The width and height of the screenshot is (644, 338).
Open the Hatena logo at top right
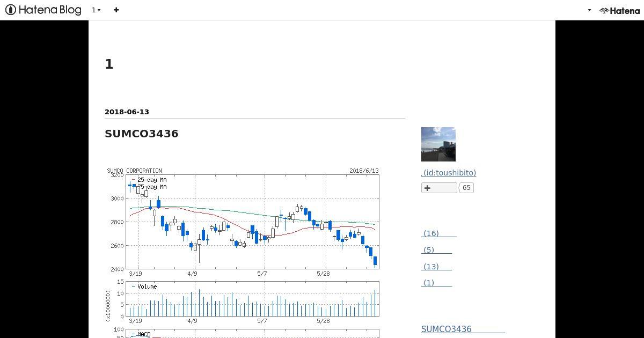tap(619, 10)
